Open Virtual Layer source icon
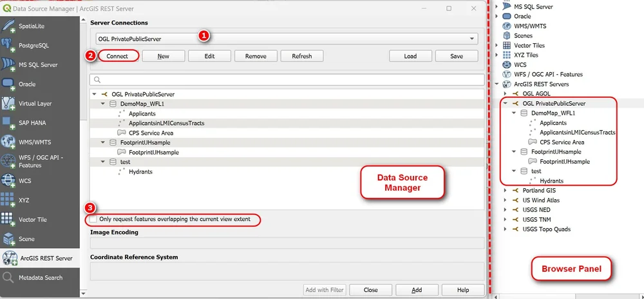Image resolution: width=644 pixels, height=299 pixels. (8, 103)
